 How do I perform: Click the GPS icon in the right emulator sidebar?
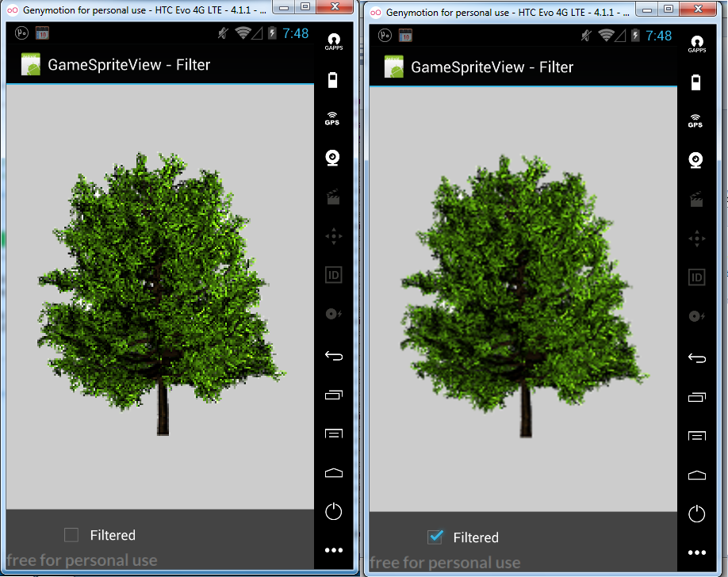(x=695, y=120)
